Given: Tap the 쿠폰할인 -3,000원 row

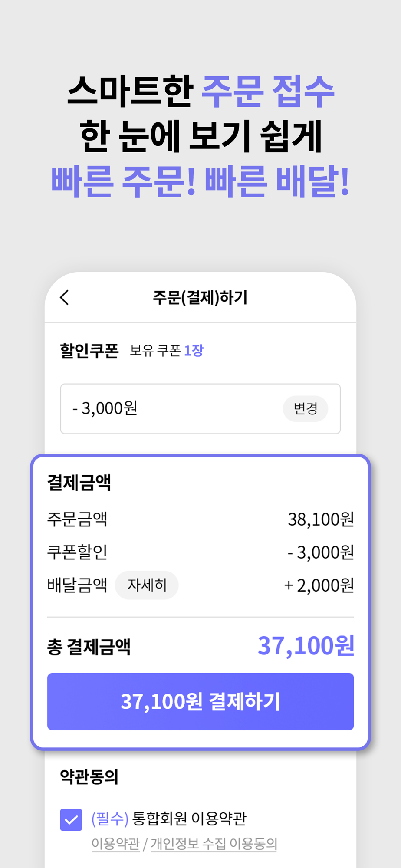Looking at the screenshot, I should coord(200,552).
